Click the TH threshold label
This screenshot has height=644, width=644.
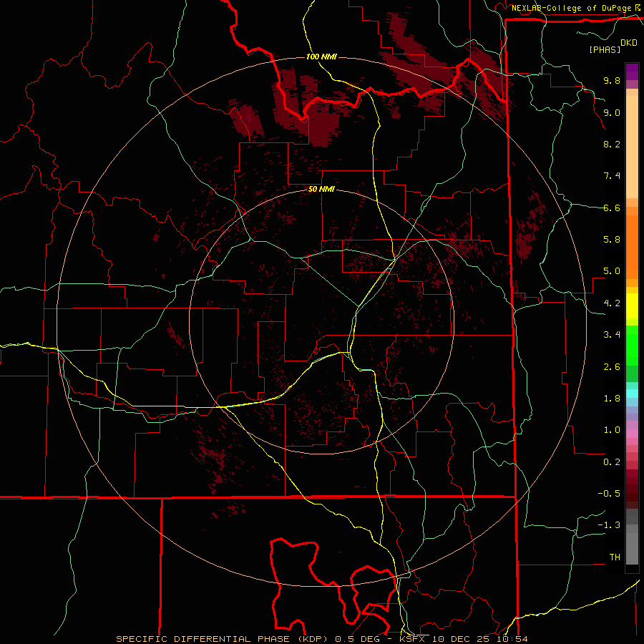click(615, 557)
